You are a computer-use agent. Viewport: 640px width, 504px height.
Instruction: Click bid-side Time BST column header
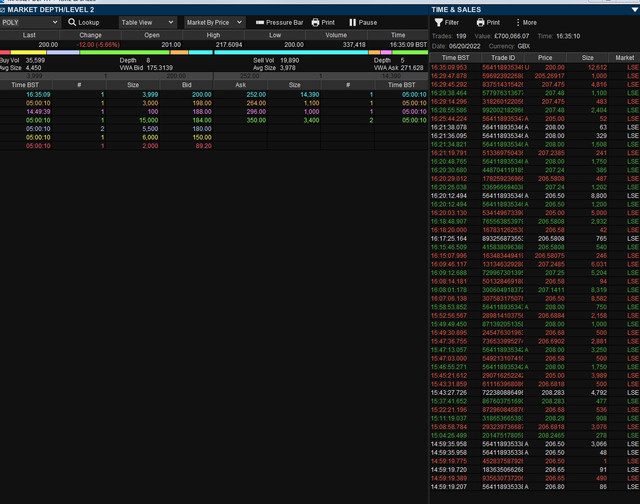pos(25,85)
